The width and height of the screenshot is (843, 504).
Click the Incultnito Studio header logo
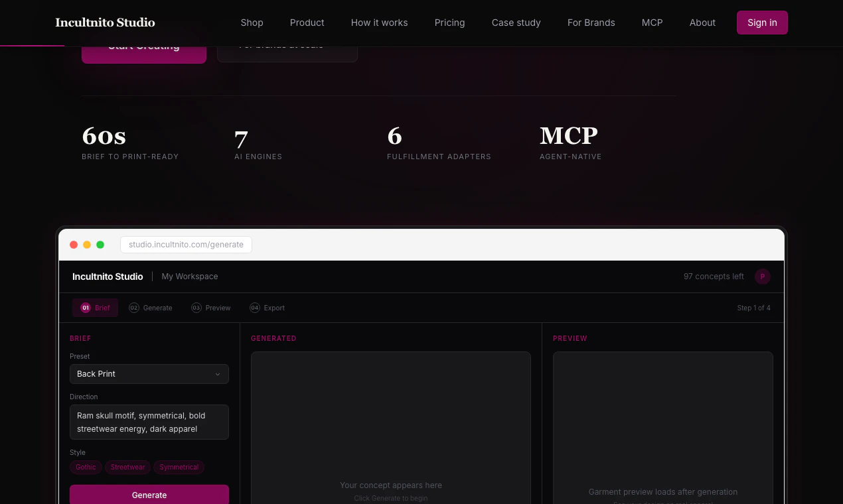pos(105,23)
